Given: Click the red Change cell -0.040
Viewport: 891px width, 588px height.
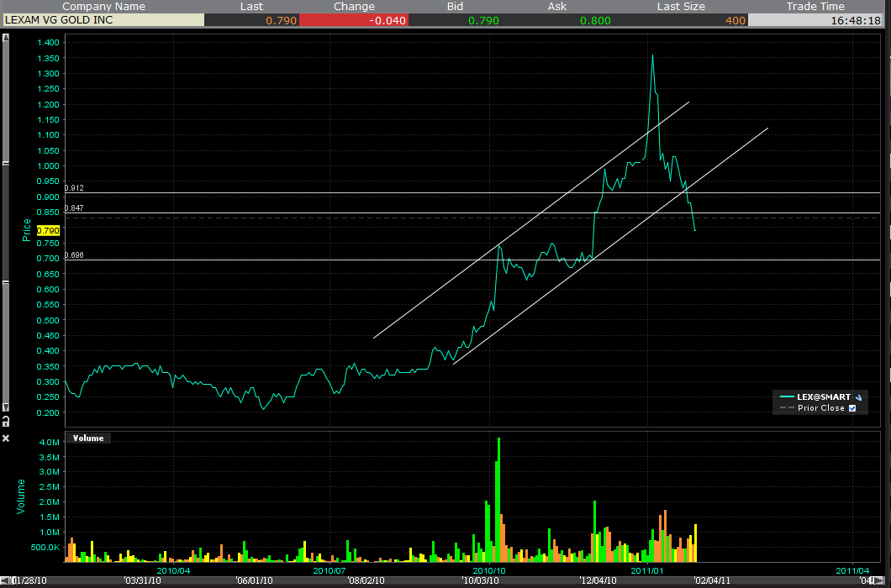Looking at the screenshot, I should point(354,20).
